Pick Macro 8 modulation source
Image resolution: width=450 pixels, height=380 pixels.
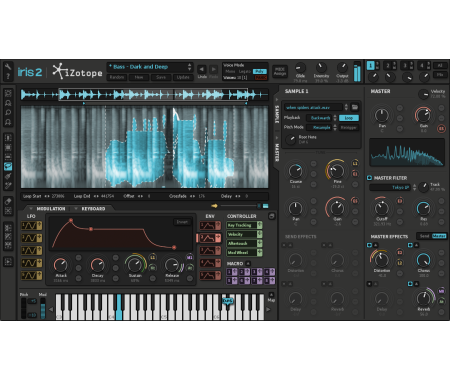pos(270,281)
